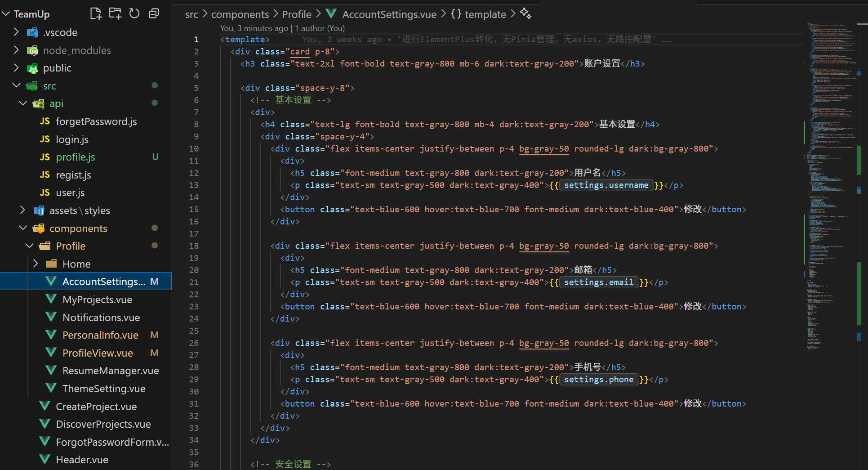Refresh the explorer tree
This screenshot has width=868, height=470.
134,13
